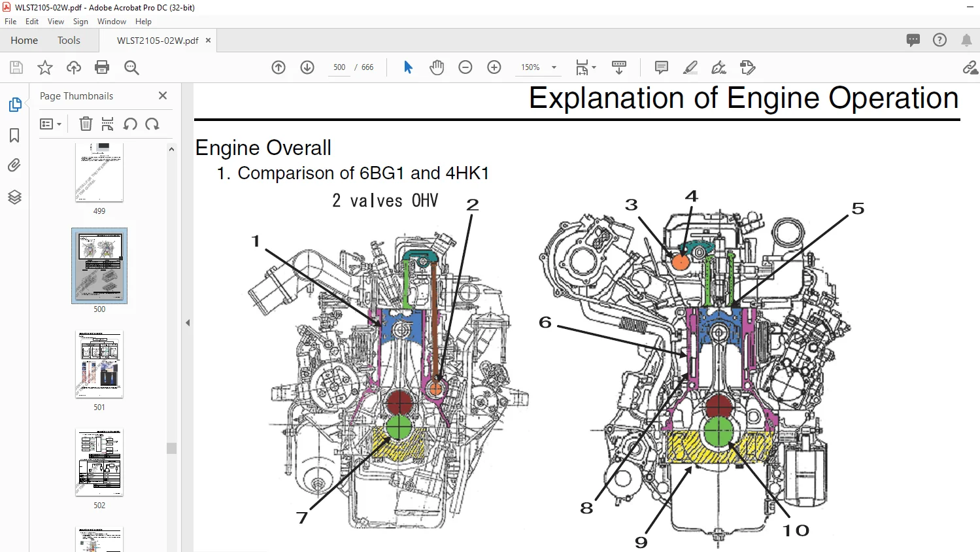Activate the Hand pan tool

(437, 67)
